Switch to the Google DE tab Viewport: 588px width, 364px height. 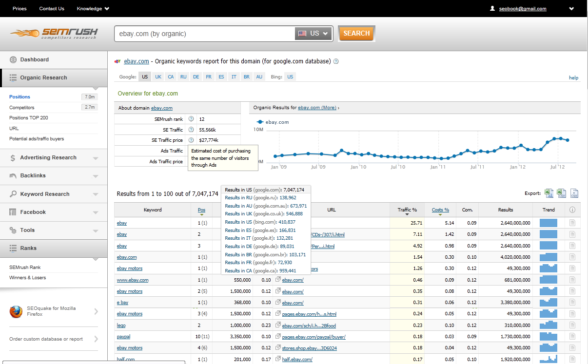pos(196,77)
